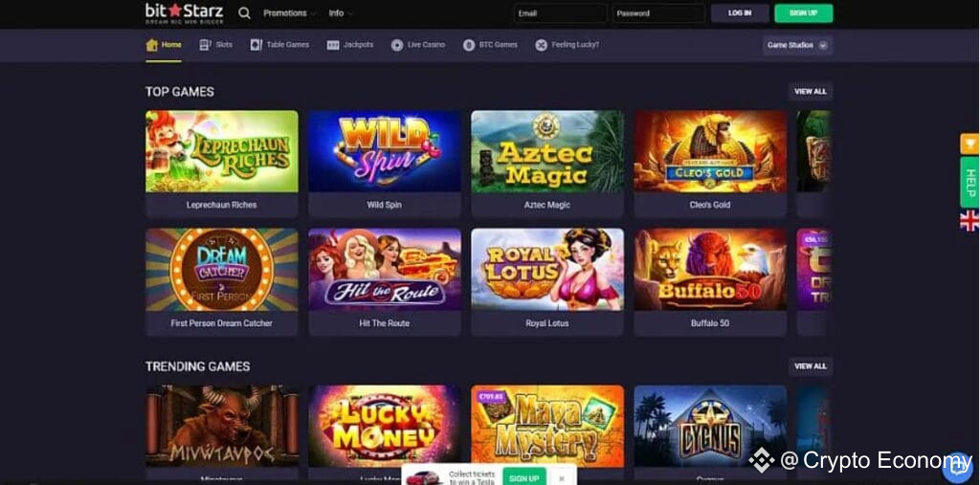The height and width of the screenshot is (485, 980).
Task: Click the green SIGN UP header button
Action: 804,13
